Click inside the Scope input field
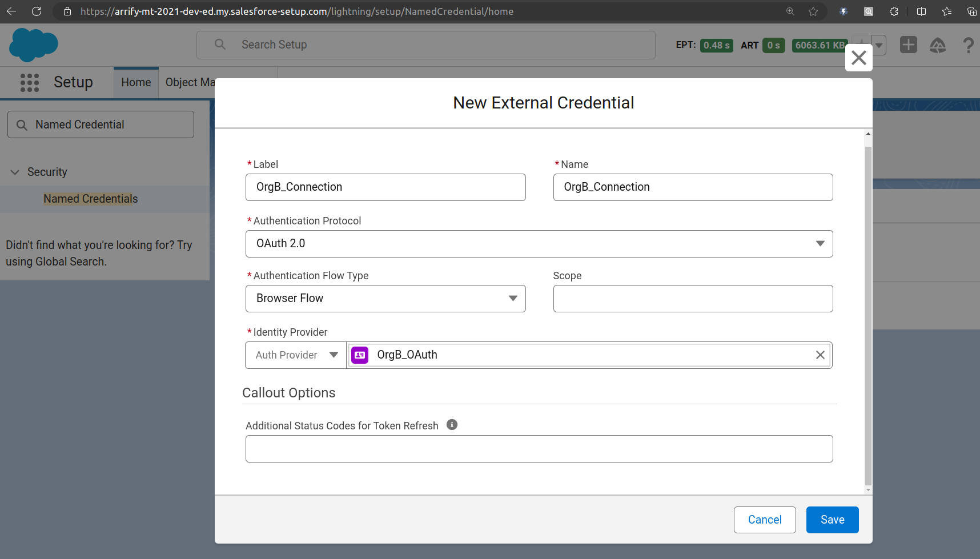 pyautogui.click(x=693, y=298)
